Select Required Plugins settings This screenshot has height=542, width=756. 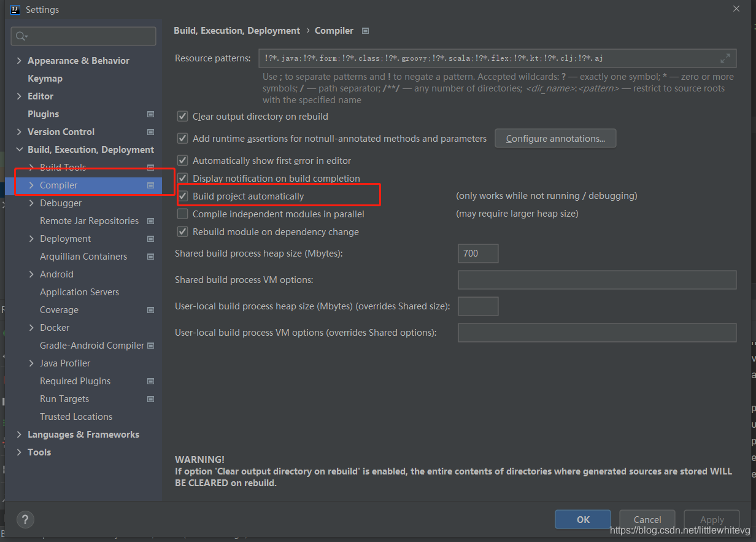[x=75, y=381]
